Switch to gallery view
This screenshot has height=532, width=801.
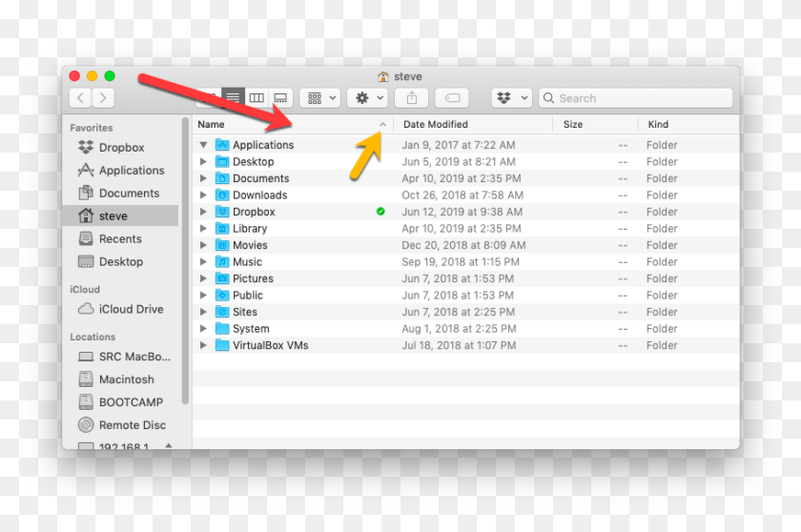click(x=280, y=98)
